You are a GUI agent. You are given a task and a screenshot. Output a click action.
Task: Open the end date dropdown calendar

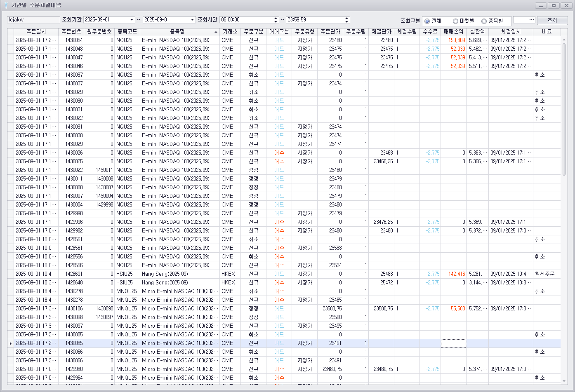[x=192, y=20]
